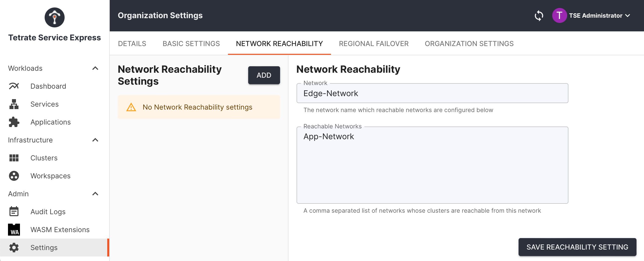Click the Dashboard chart icon

click(14, 86)
